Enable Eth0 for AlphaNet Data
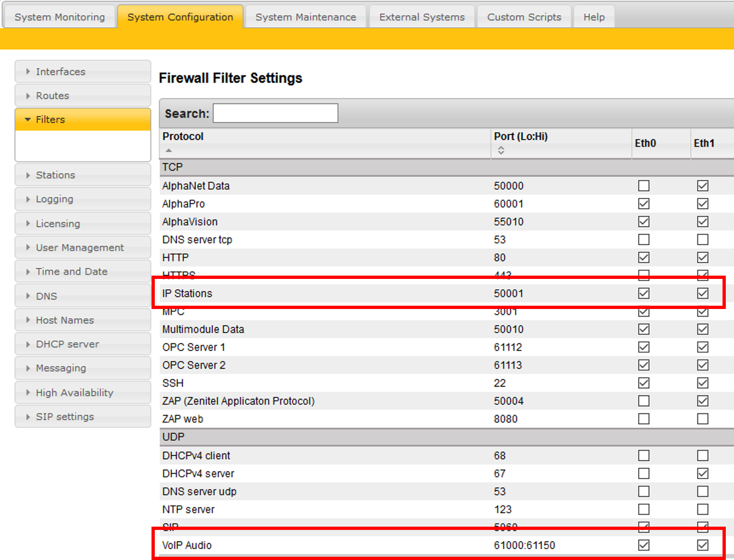Image resolution: width=734 pixels, height=560 pixels. [x=644, y=186]
